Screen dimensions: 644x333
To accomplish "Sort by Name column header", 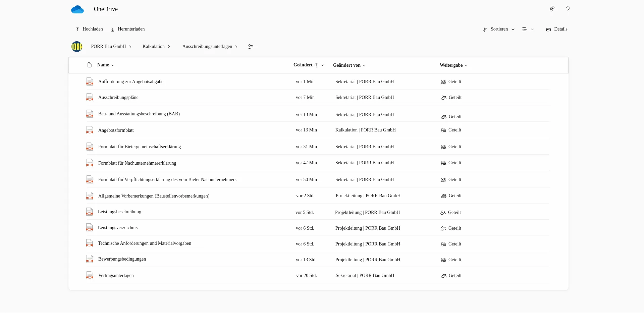I will (x=105, y=65).
